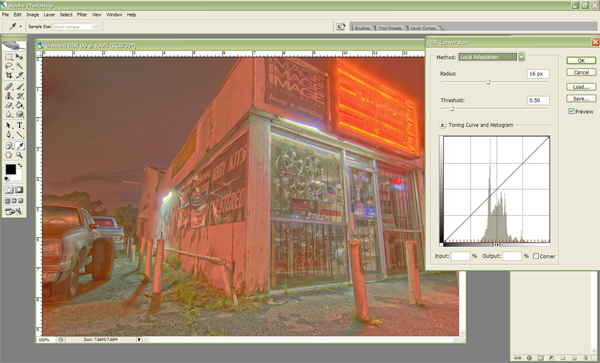Screen dimensions: 600x363
Task: Select the Lasso tool
Action: pos(9,66)
